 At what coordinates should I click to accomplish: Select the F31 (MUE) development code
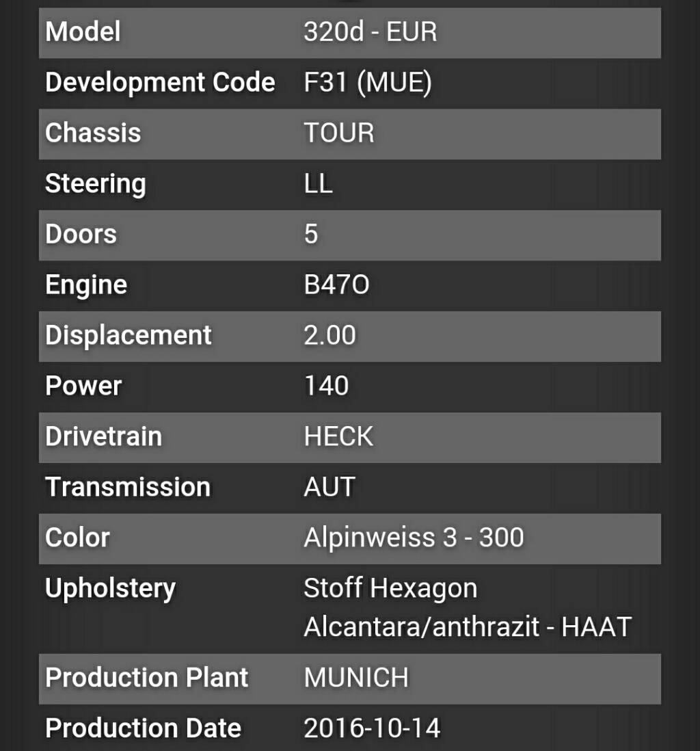pos(368,82)
